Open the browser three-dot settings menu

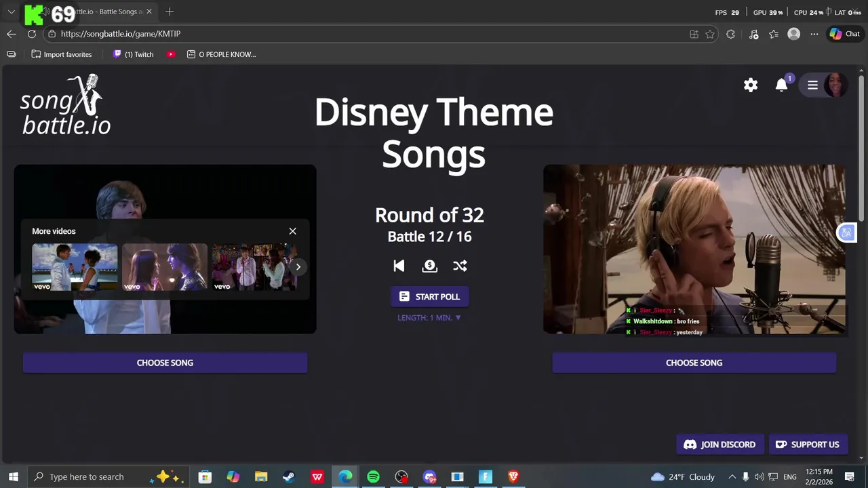pyautogui.click(x=814, y=34)
